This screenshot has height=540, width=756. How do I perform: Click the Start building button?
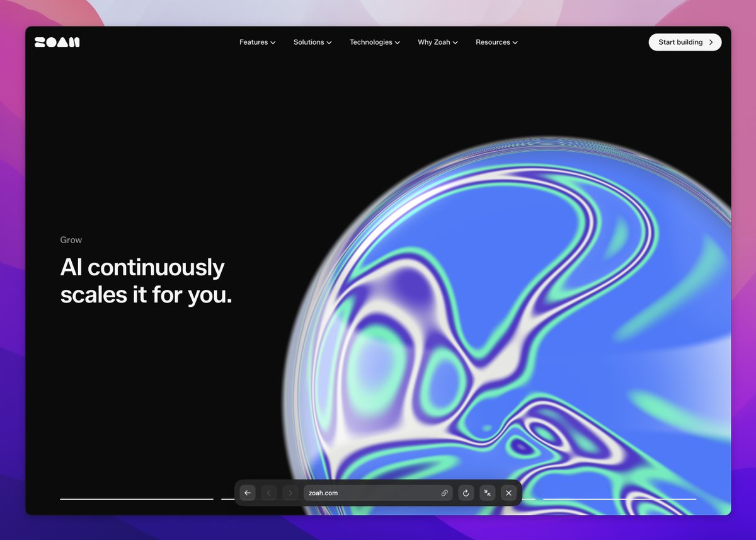pyautogui.click(x=685, y=42)
